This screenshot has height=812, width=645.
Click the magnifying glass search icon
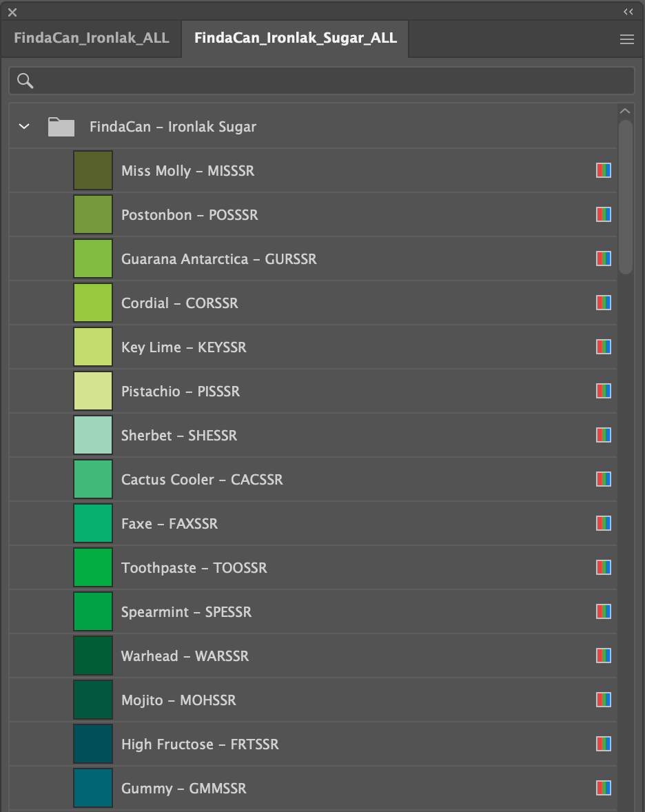tap(25, 81)
